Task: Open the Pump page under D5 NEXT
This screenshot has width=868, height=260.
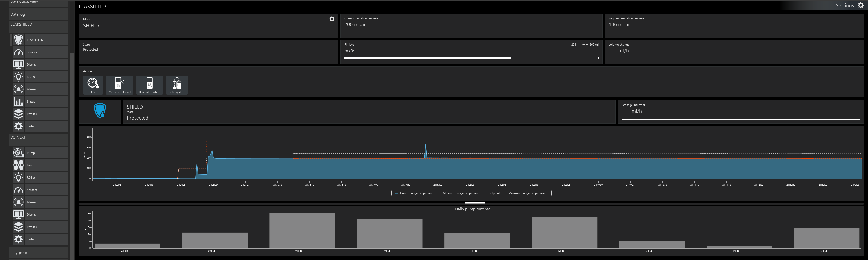Action: (x=40, y=153)
